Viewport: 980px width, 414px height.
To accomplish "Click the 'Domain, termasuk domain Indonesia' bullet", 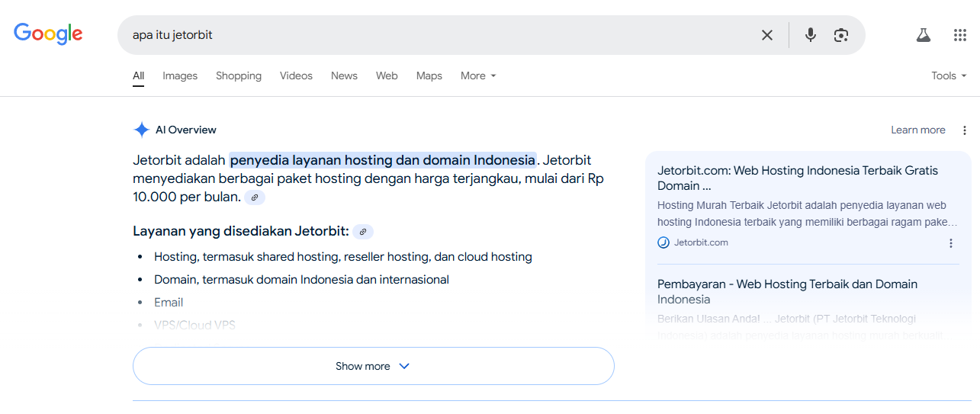I will tap(301, 280).
